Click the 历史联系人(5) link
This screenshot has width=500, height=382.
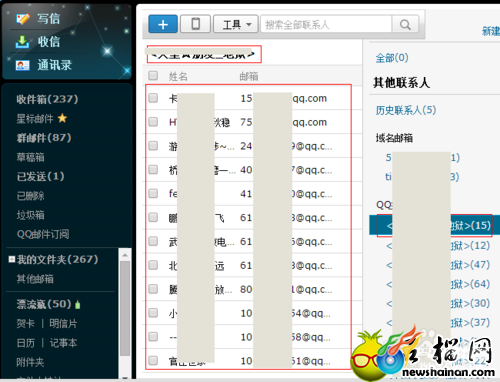(406, 110)
